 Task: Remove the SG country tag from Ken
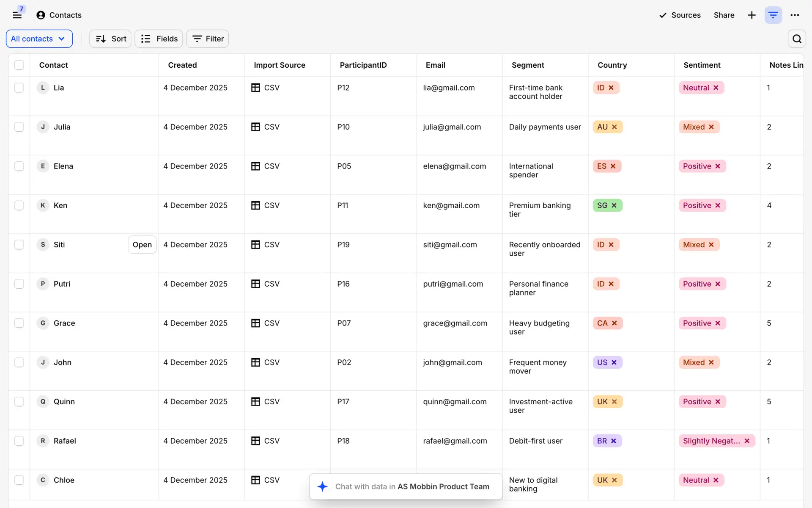pos(614,206)
